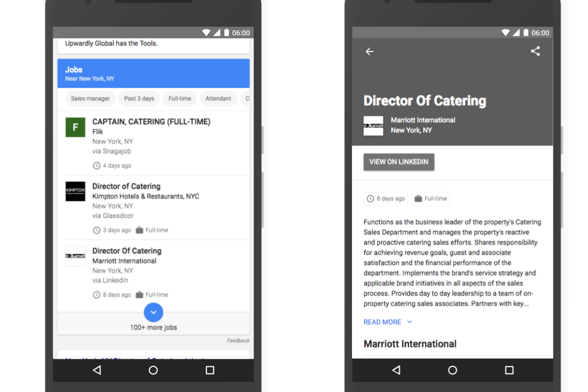Enable the Full-time filter chip
Screen dimensions: 588x392
click(180, 99)
